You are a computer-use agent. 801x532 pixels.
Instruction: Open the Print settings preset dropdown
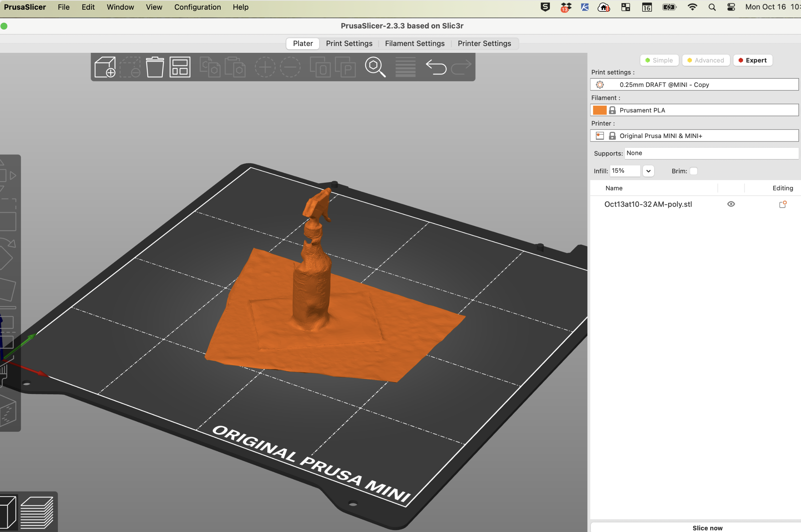(694, 85)
